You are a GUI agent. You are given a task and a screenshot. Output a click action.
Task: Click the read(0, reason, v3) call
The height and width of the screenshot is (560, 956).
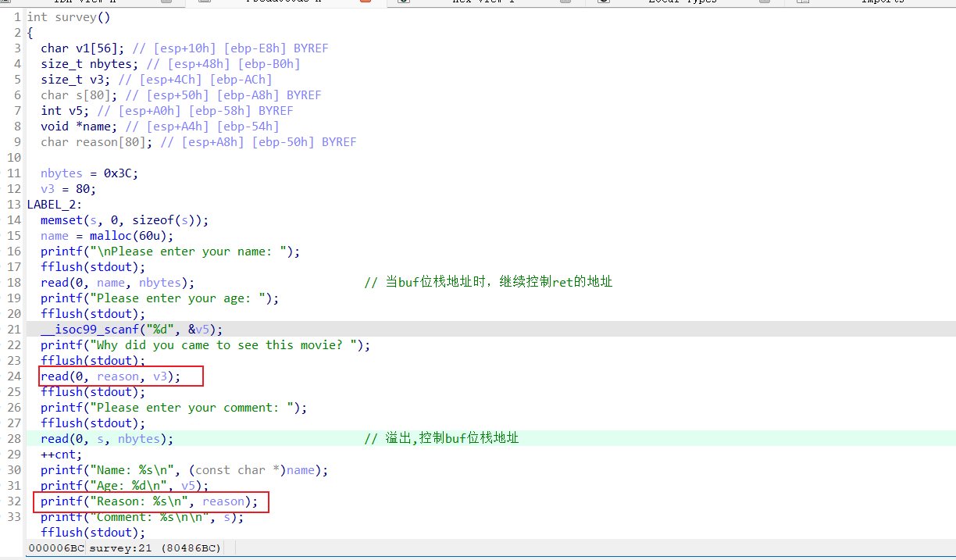click(111, 376)
